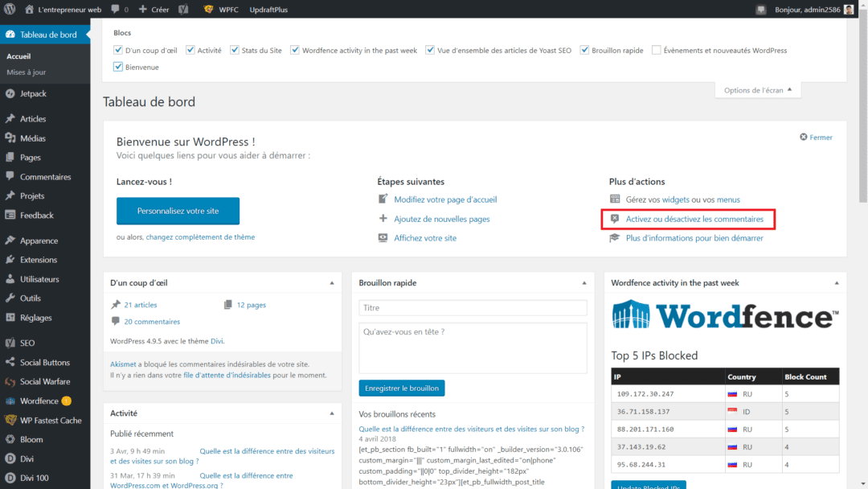Click the Feedback sidebar icon
The image size is (868, 489).
10,215
